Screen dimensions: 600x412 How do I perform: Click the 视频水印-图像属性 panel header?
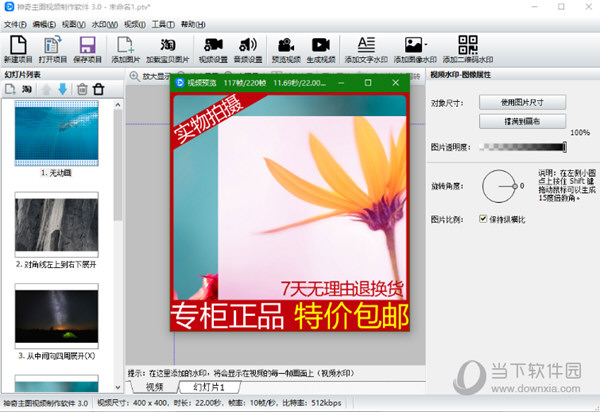[460, 75]
